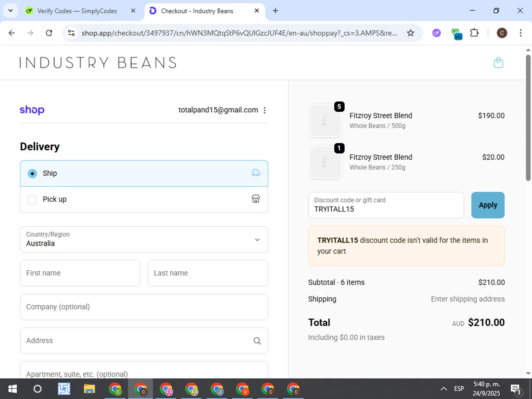Reload the checkout page
The height and width of the screenshot is (399, 532).
pyautogui.click(x=49, y=33)
